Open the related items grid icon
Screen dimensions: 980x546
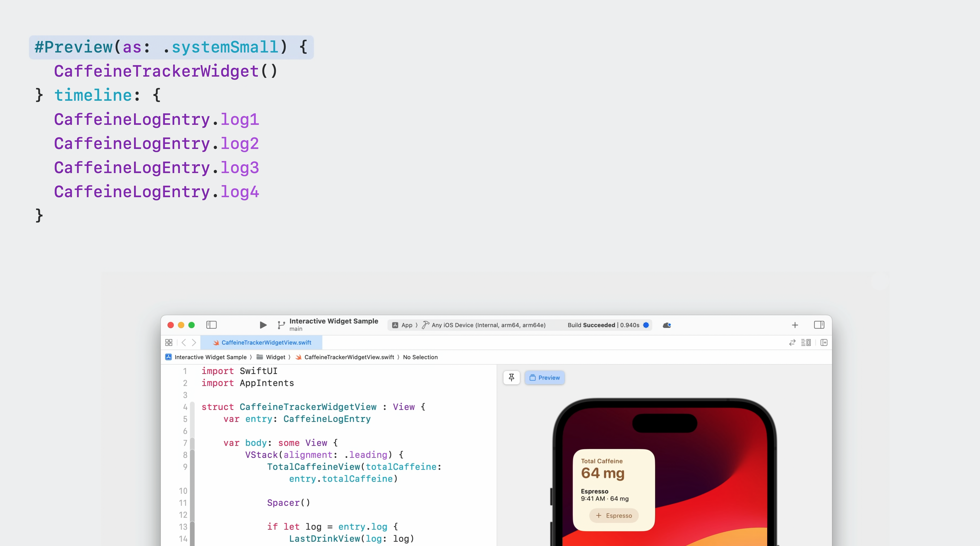tap(169, 343)
